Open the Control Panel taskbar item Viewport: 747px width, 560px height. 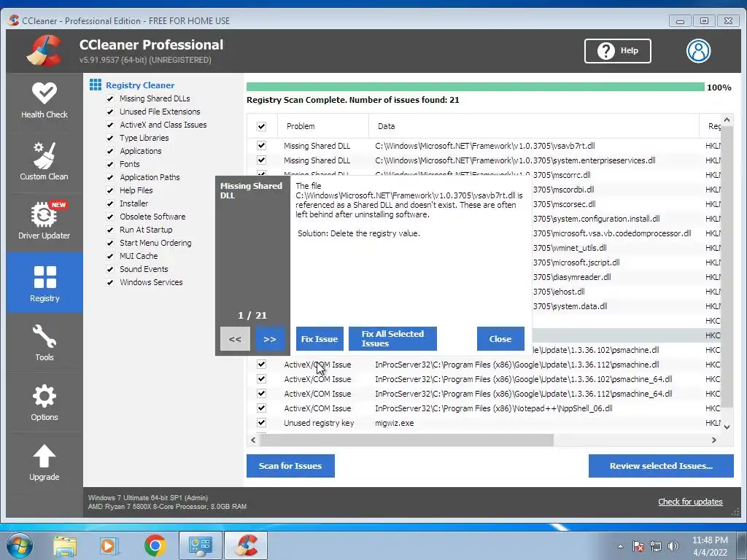(200, 545)
